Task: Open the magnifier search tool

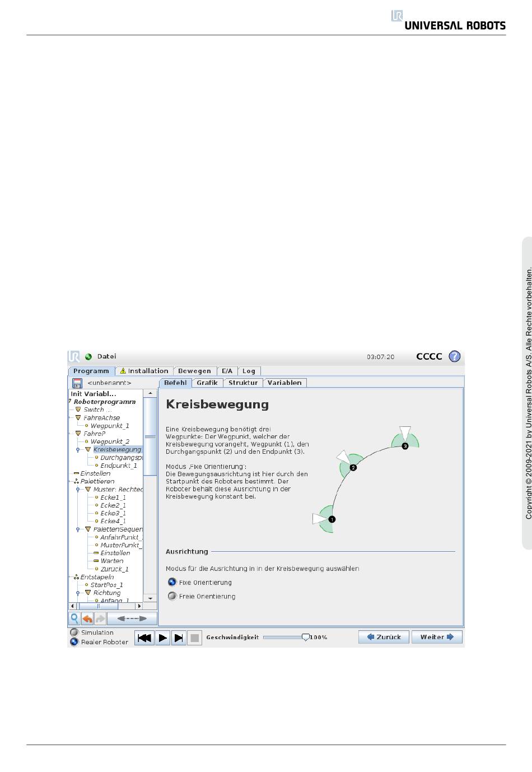Action: pyautogui.click(x=74, y=618)
